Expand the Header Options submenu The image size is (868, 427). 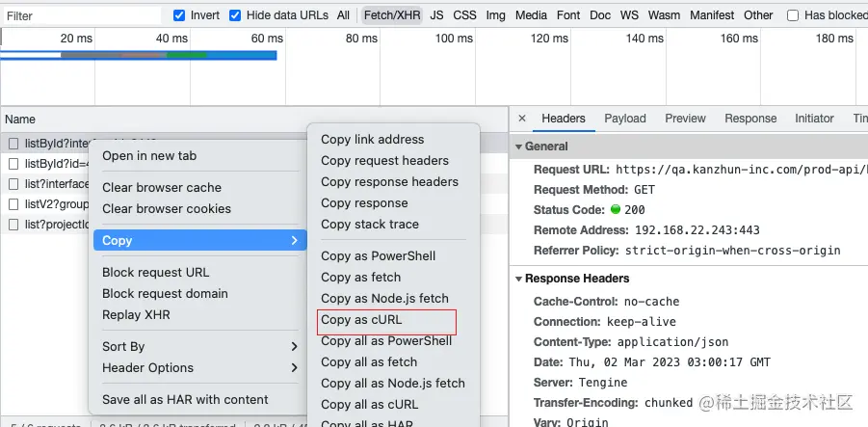(x=199, y=368)
